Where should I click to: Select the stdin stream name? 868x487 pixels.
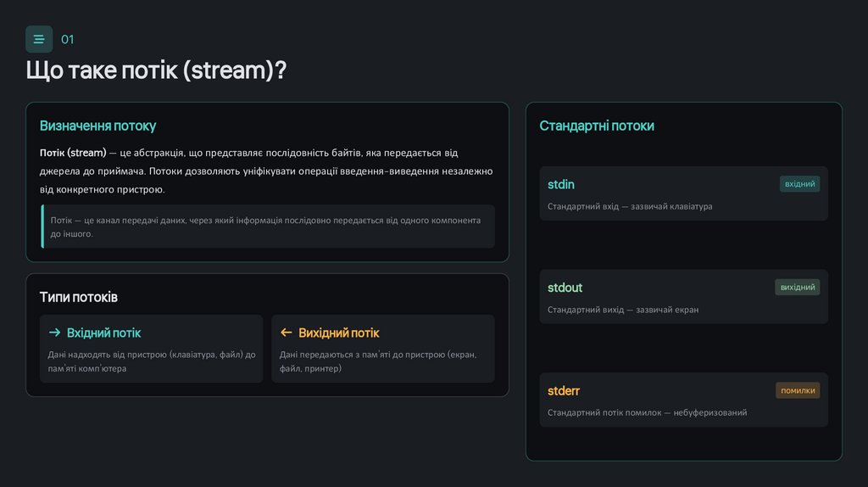(x=561, y=184)
